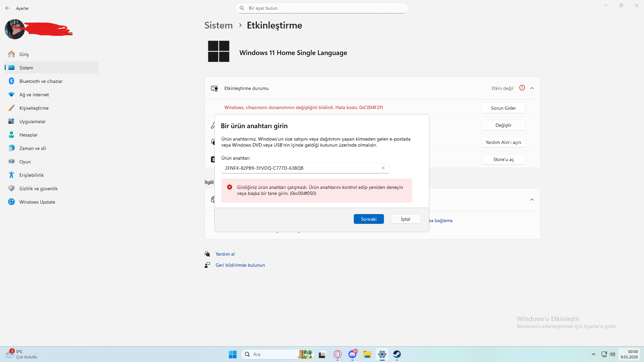Open Kişiselleştirme settings
The image size is (644, 362).
[52, 108]
